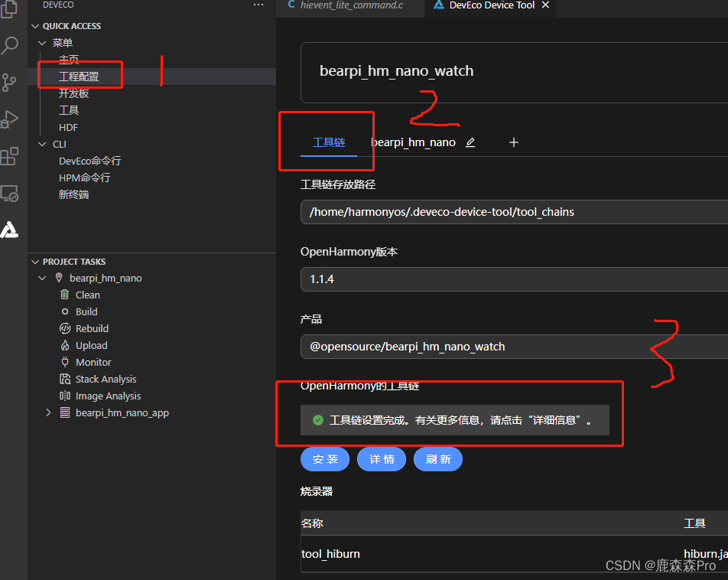728x580 pixels.
Task: Collapse the CLI tree group
Action: click(42, 144)
